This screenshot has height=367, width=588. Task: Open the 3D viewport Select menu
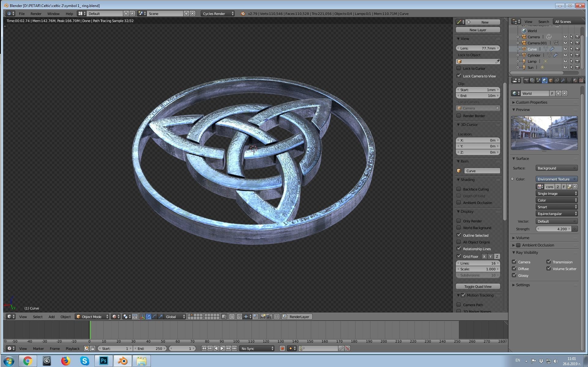[38, 317]
